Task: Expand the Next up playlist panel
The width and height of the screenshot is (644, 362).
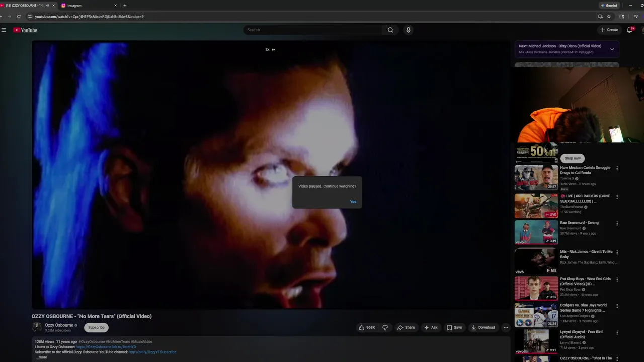Action: [612, 49]
